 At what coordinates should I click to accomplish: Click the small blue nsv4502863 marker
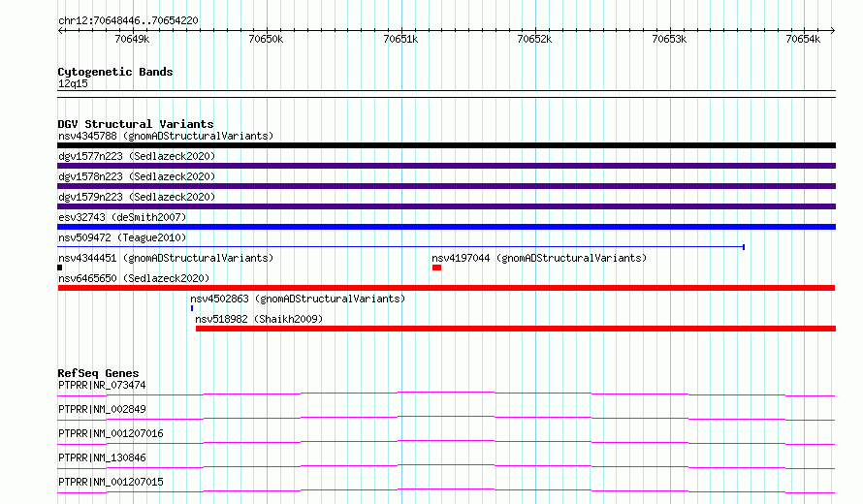[x=192, y=308]
